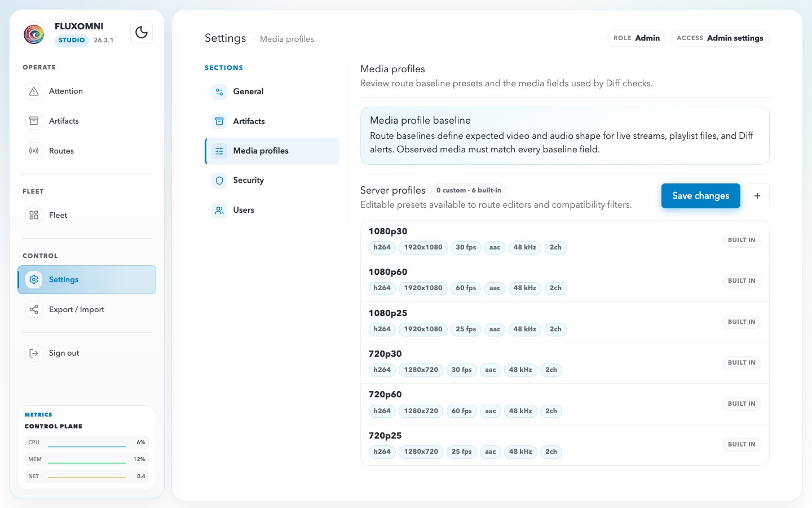Click the General sliders icon
This screenshot has height=508, width=812.
[x=219, y=92]
